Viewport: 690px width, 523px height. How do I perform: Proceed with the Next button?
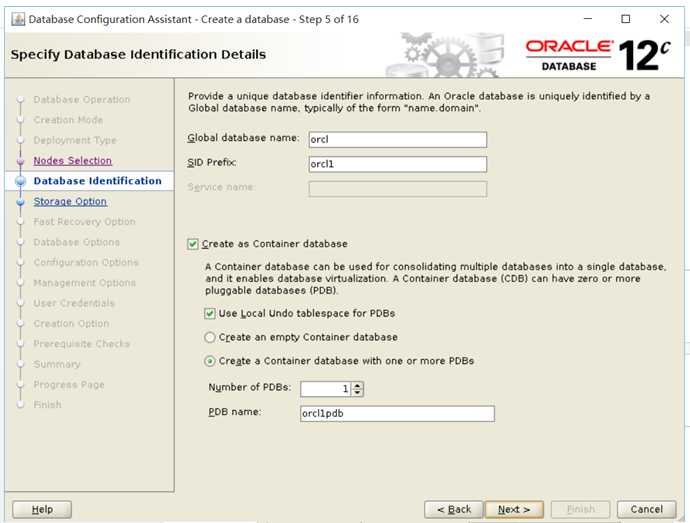pos(514,509)
